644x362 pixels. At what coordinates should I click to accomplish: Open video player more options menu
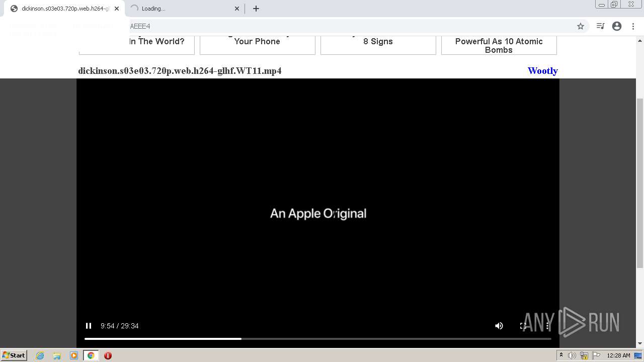coord(547,326)
